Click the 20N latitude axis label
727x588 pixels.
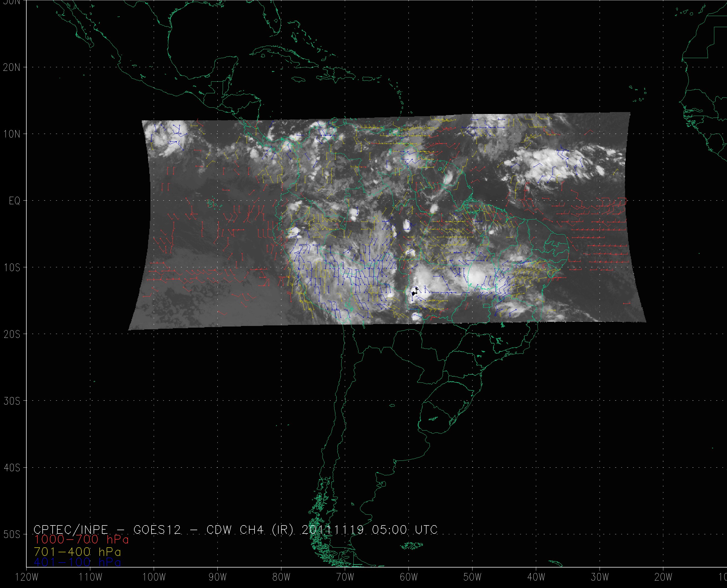12,68
